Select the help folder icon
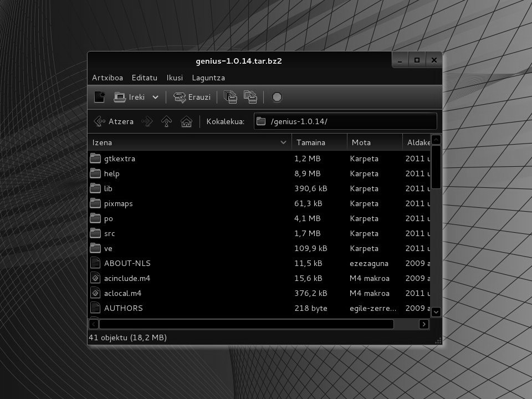 pos(95,173)
